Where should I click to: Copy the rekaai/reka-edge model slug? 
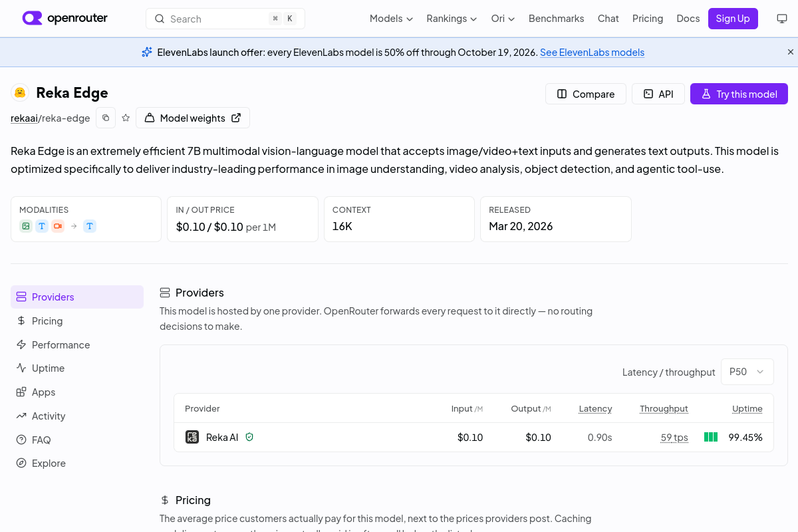pos(106,118)
